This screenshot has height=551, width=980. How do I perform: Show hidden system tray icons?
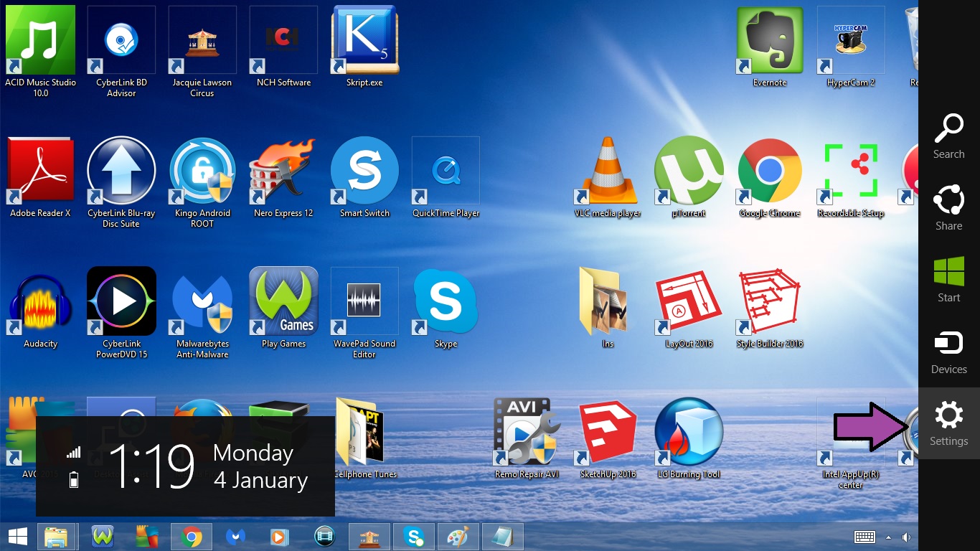889,537
